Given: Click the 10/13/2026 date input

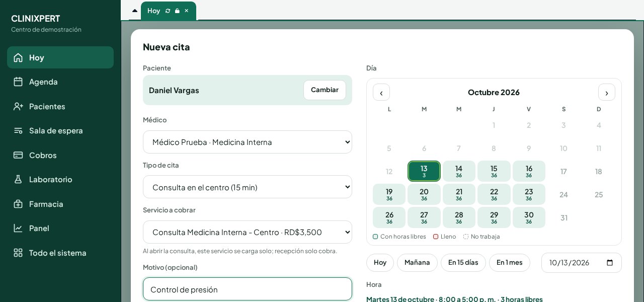Looking at the screenshot, I should click(x=582, y=263).
